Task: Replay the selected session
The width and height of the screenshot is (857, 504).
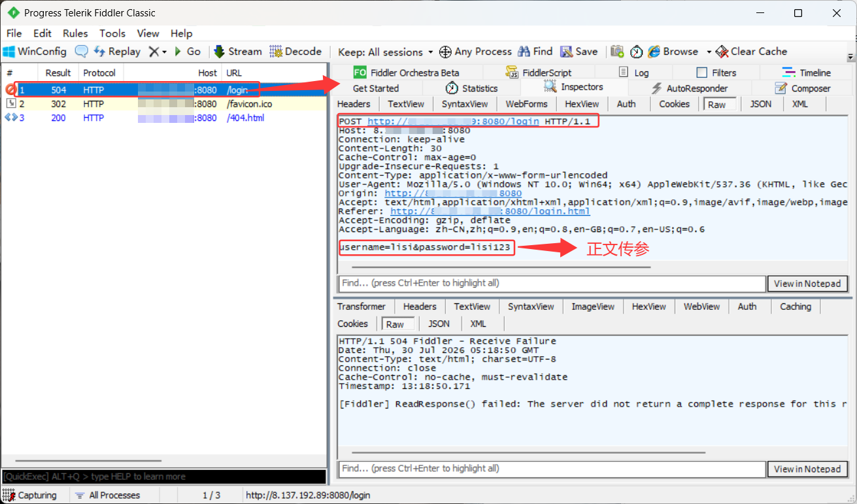Action: [x=117, y=52]
